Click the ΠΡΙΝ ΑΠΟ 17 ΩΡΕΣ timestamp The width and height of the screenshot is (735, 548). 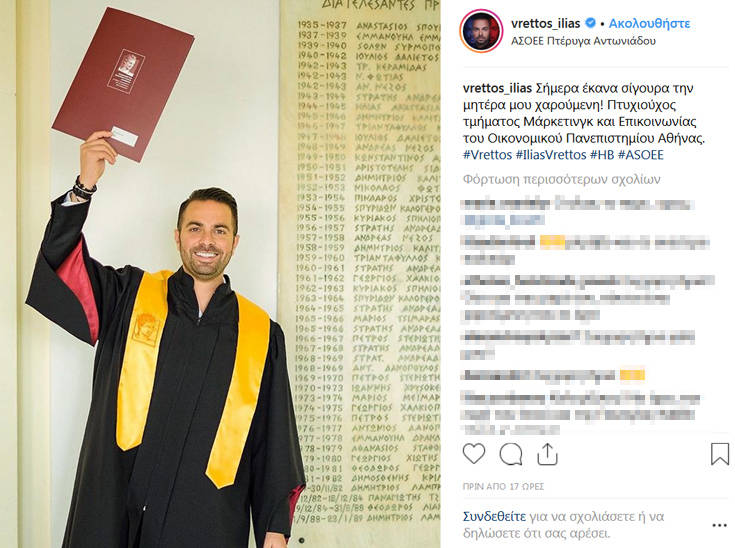click(x=503, y=487)
